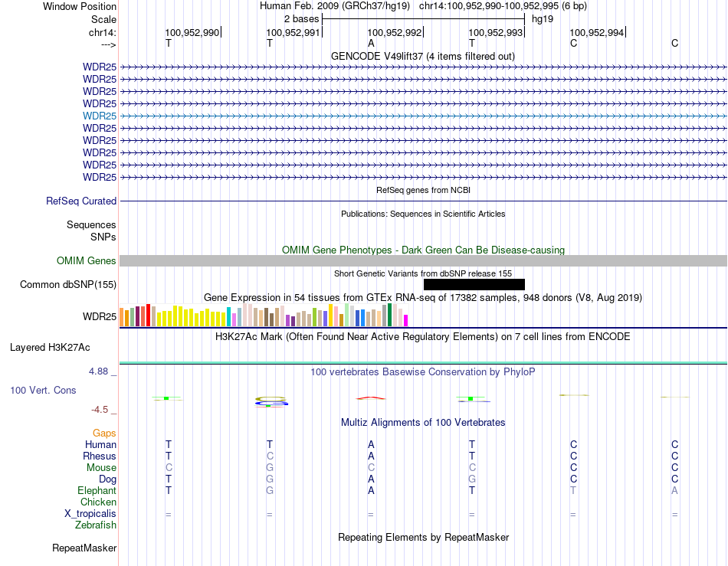This screenshot has width=728, height=566.
Task: Click the A base in Dog alignment row
Action: (371, 479)
